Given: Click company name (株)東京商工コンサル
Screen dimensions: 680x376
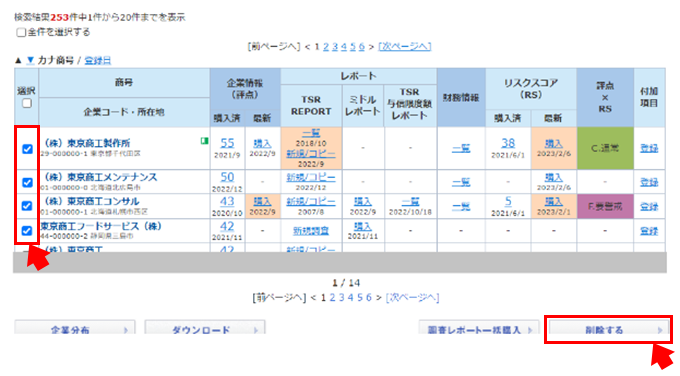Looking at the screenshot, I should tap(92, 201).
